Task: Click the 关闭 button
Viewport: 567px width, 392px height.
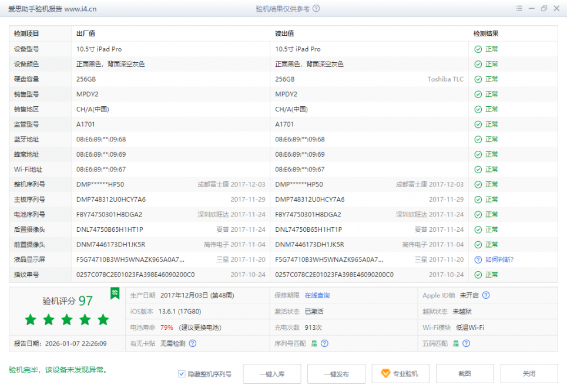Action: pos(529,374)
